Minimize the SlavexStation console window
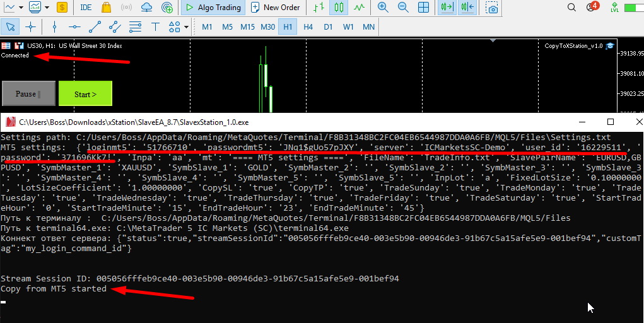The height and width of the screenshot is (323, 644). [x=582, y=122]
